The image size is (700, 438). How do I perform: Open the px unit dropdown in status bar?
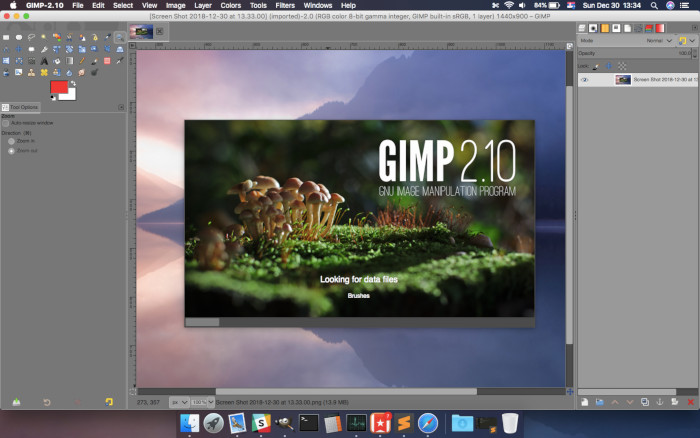[x=179, y=402]
